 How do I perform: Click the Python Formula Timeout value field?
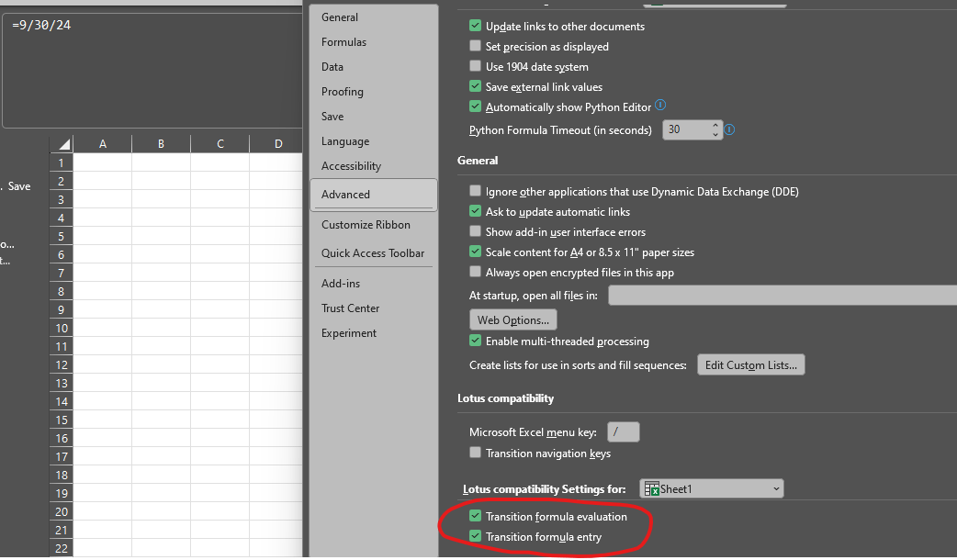tap(686, 129)
